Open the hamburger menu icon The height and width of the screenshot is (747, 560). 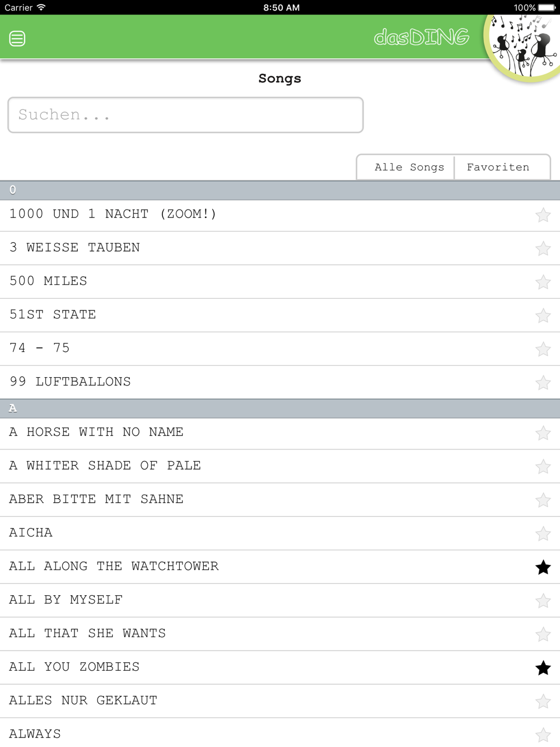[x=17, y=39]
